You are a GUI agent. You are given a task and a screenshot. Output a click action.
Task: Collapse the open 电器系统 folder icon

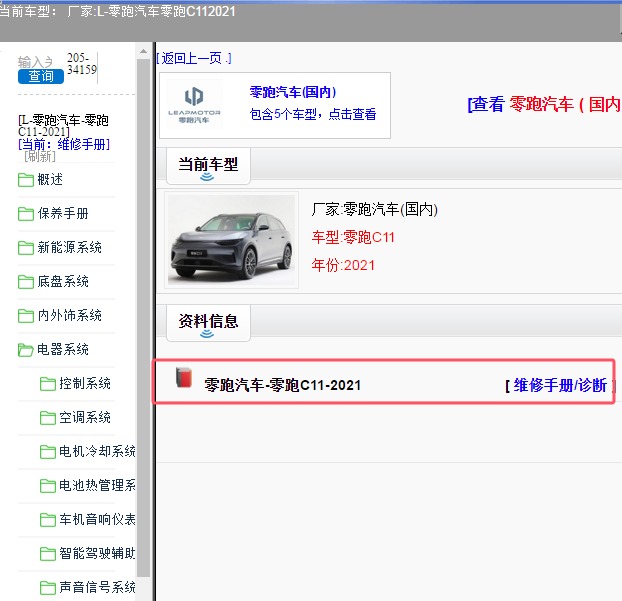[26, 350]
